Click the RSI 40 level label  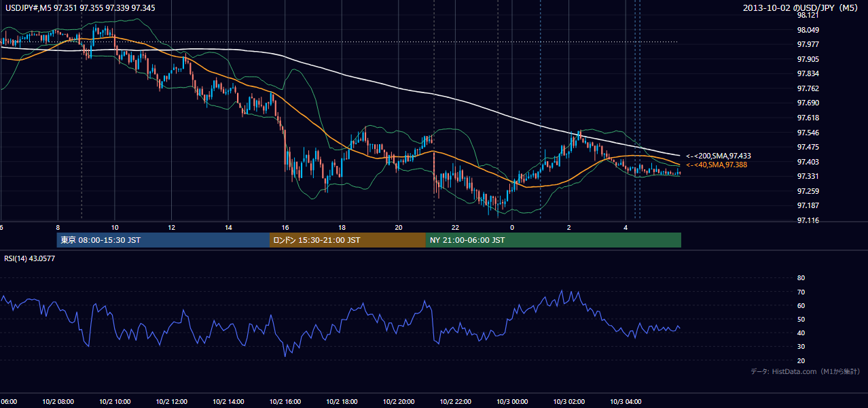click(x=801, y=333)
